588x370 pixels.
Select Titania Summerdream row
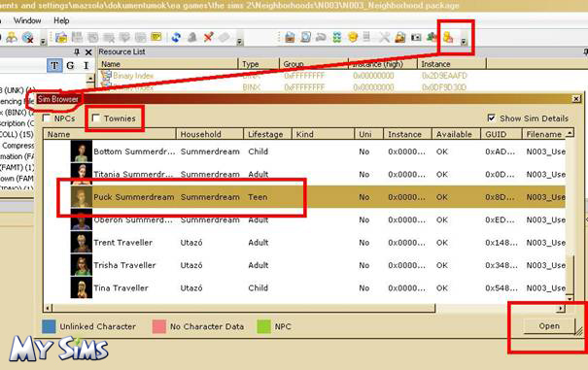[304, 174]
